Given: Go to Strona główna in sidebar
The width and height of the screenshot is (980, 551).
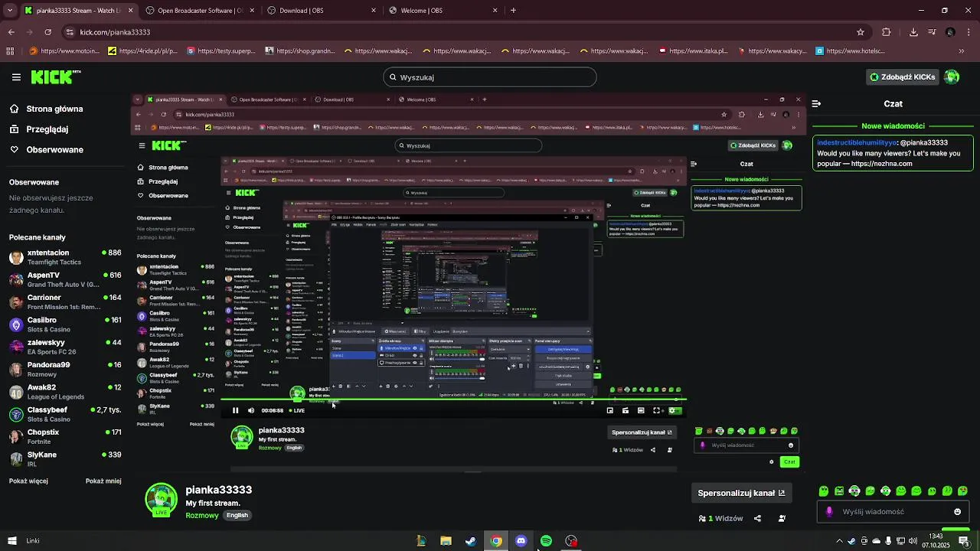Looking at the screenshot, I should tap(47, 109).
